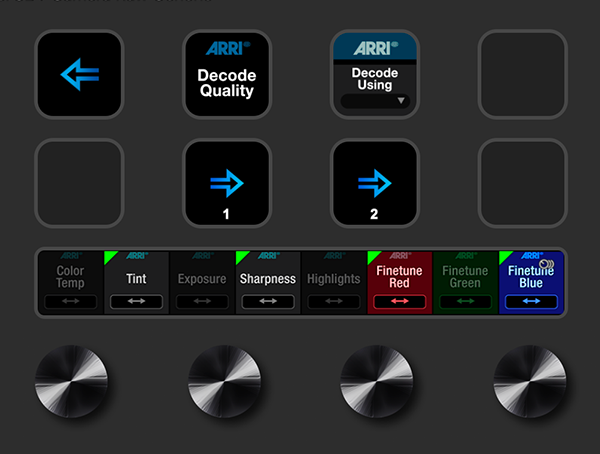Click the double arrow under Highlights
The height and width of the screenshot is (454, 600).
pos(334,301)
